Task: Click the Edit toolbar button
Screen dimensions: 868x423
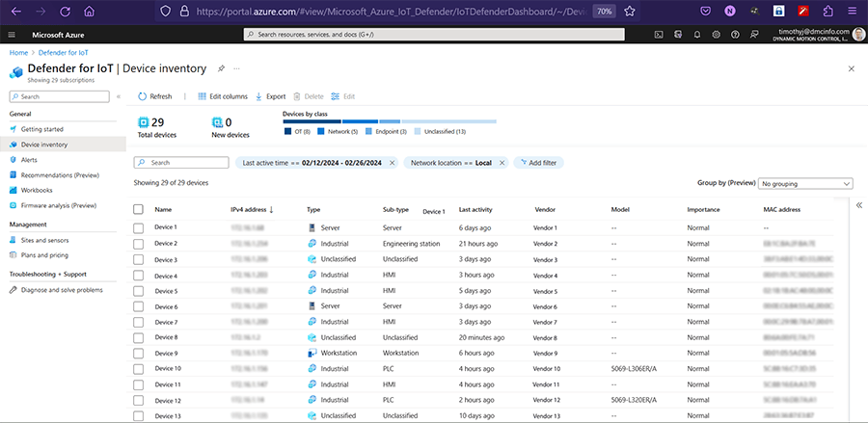Action: pos(342,96)
